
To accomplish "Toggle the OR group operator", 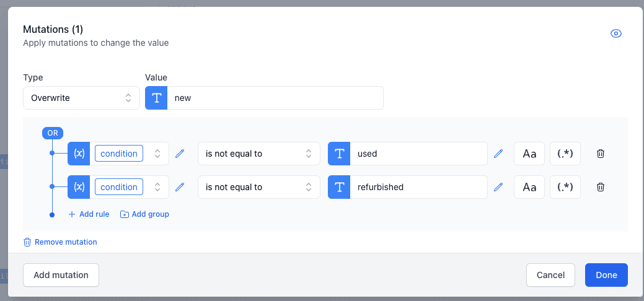I will tap(53, 133).
